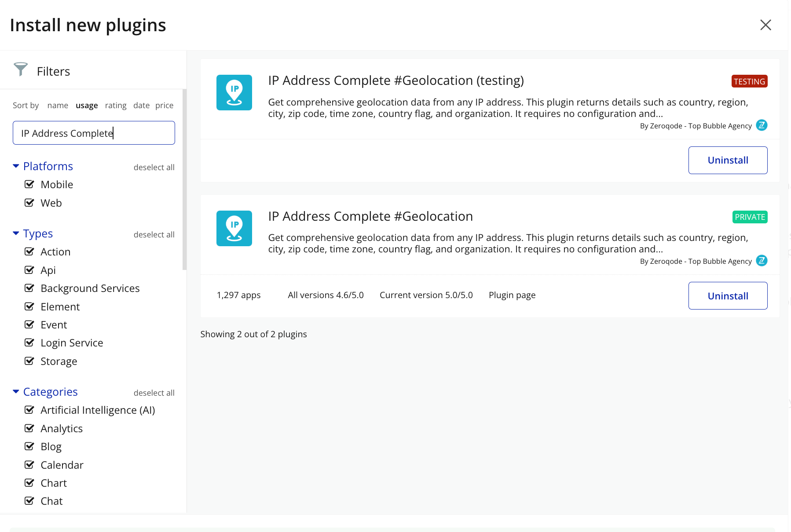Sort plugins by rating
The height and width of the screenshot is (532, 791).
pyautogui.click(x=116, y=106)
